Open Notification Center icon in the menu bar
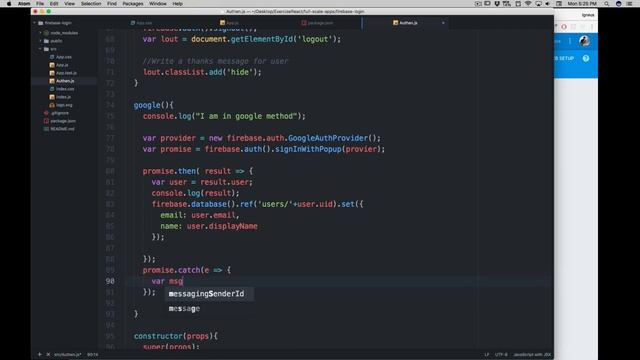This screenshot has width=640, height=360. click(629, 4)
